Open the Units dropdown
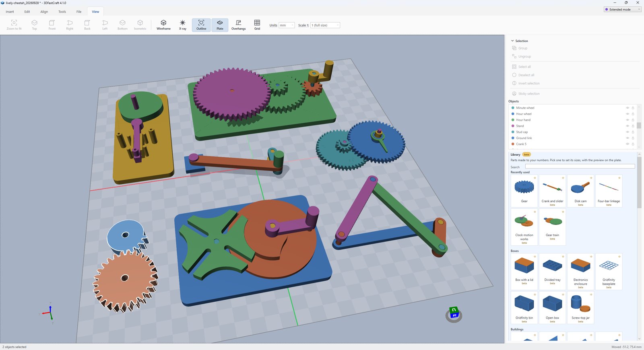Screen dimensions: 644x350 coord(287,25)
